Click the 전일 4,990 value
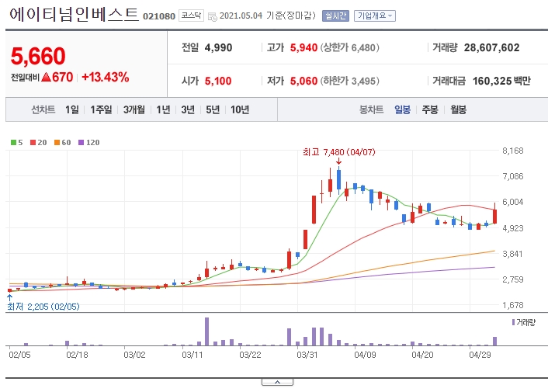 click(218, 47)
